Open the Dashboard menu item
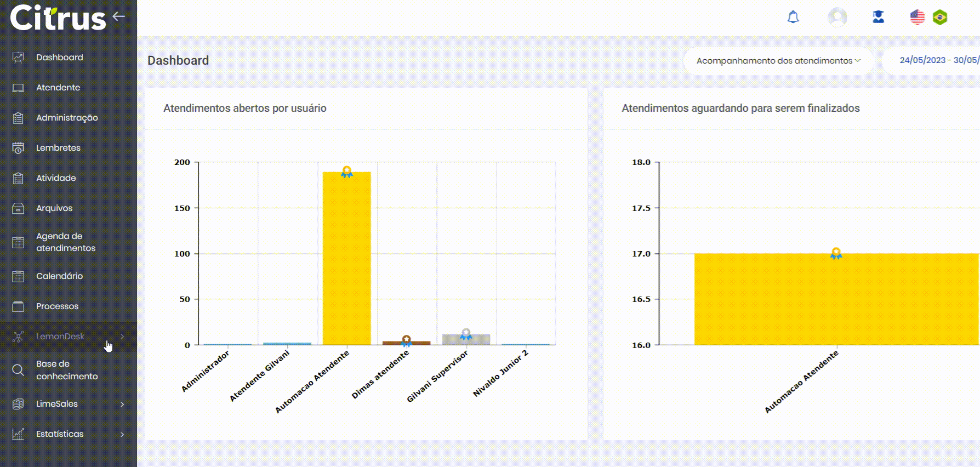Screen dimensions: 980x467 click(x=59, y=58)
